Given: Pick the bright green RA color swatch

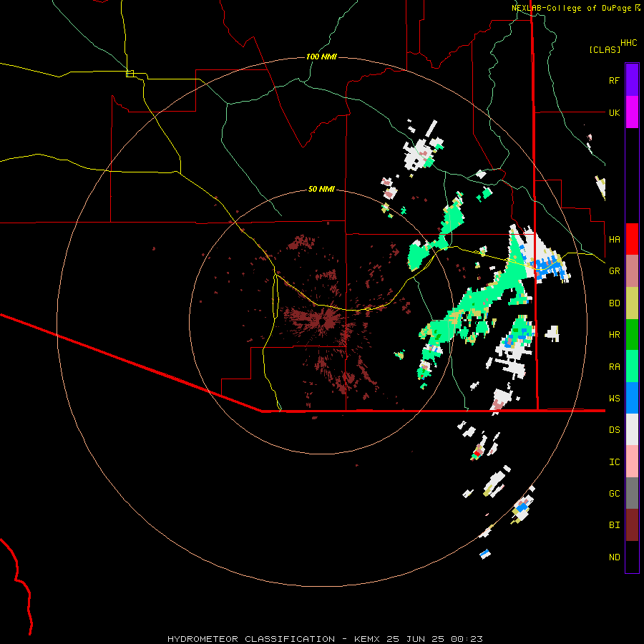Looking at the screenshot, I should (632, 366).
